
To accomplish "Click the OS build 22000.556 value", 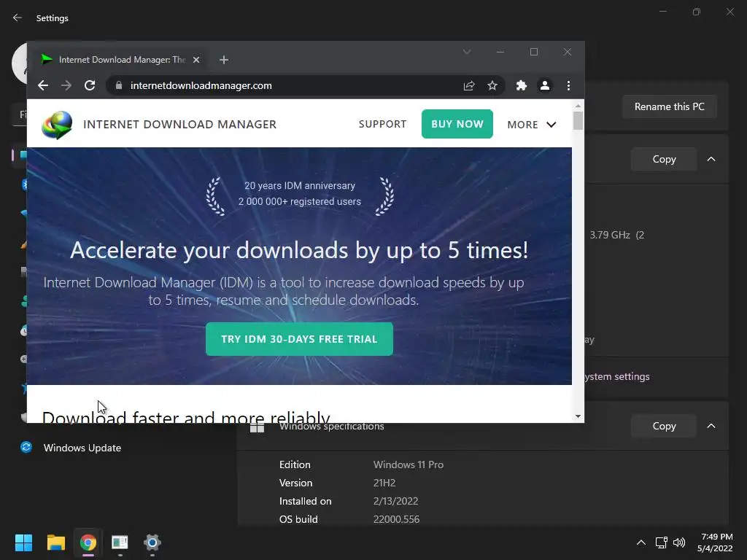I will (x=396, y=519).
